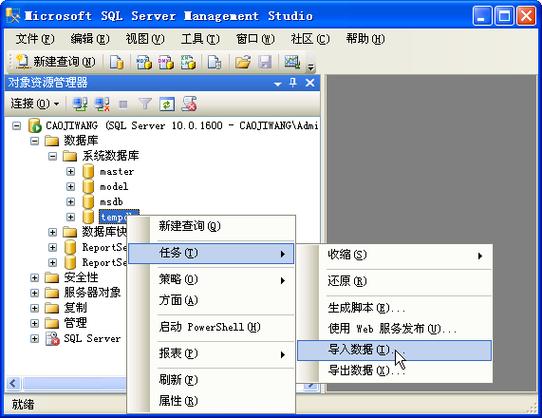Expand the 管理 folder node

click(x=35, y=323)
